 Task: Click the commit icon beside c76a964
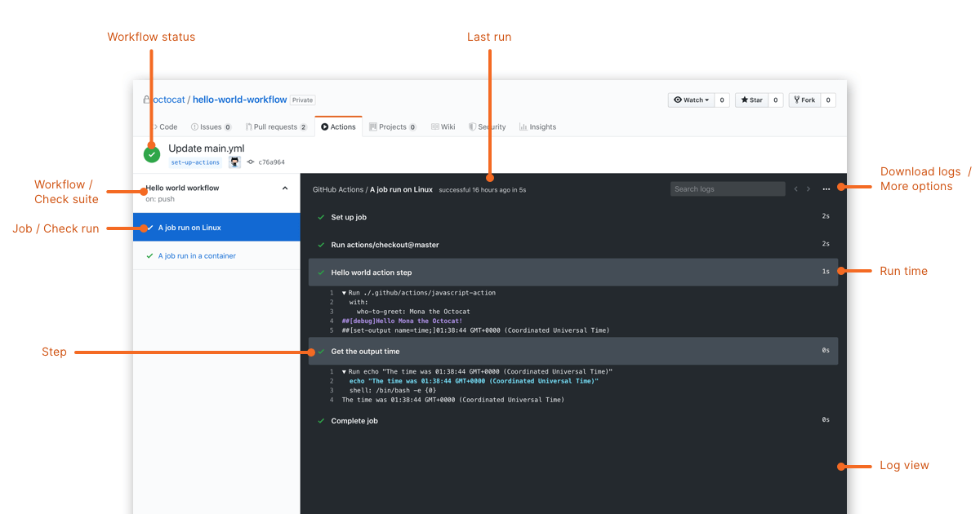click(x=252, y=162)
